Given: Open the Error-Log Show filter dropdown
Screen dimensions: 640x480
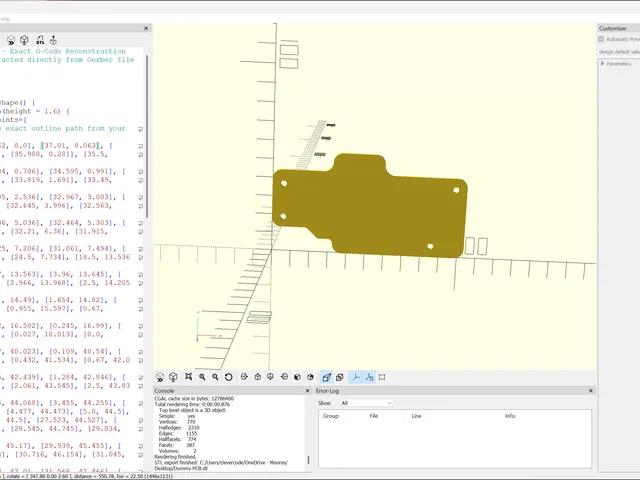Looking at the screenshot, I should point(367,403).
